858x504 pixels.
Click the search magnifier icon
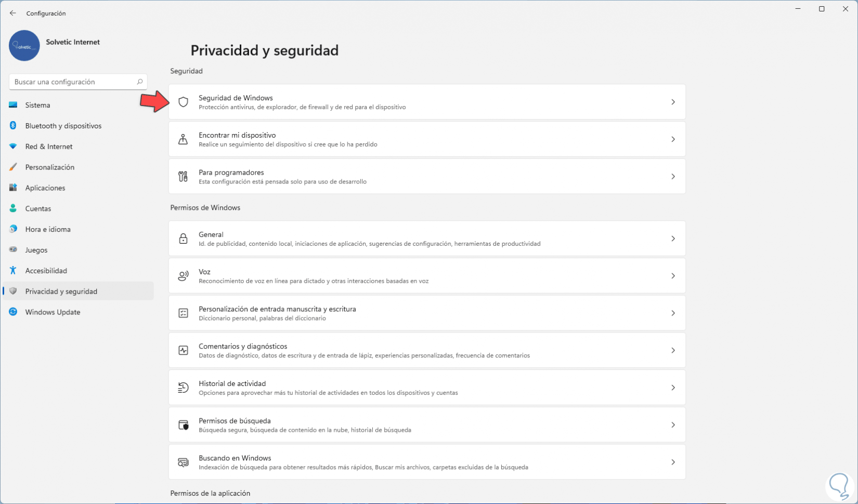(x=140, y=82)
